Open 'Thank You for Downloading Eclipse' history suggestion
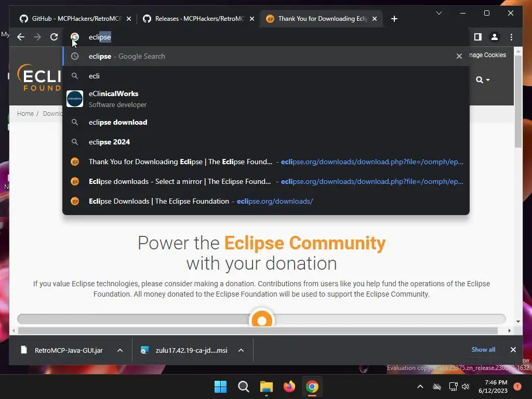The height and width of the screenshot is (399, 532). tap(266, 162)
